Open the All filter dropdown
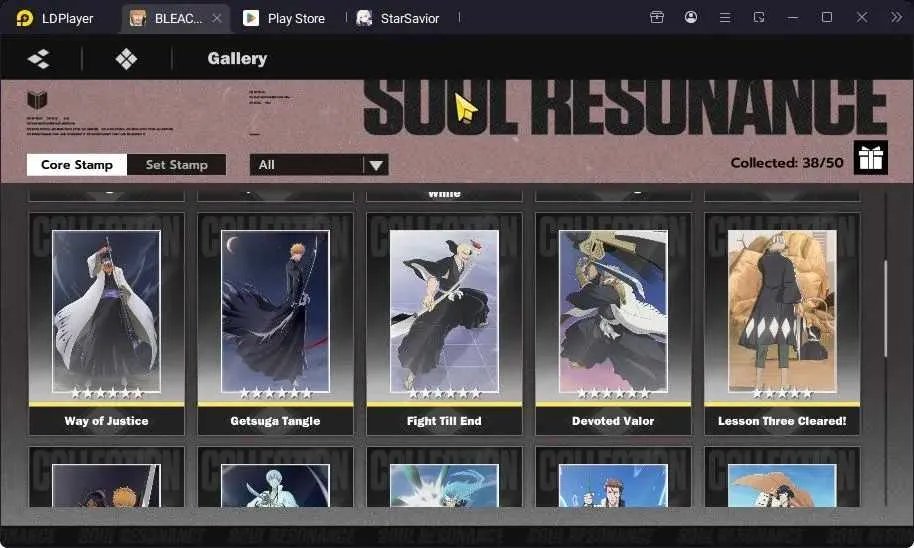 319,165
